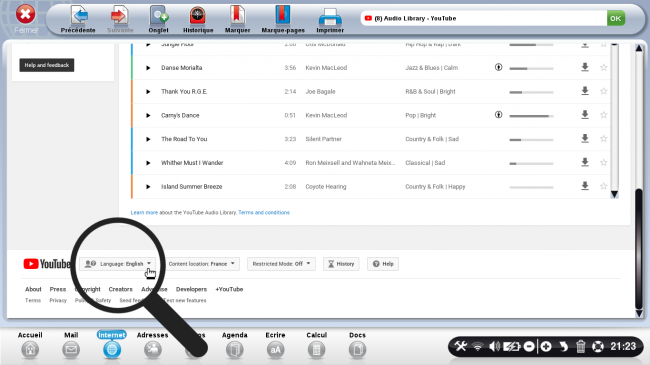Open settings tools icon in system tray
Screen dimensions: 650x365
(461, 346)
